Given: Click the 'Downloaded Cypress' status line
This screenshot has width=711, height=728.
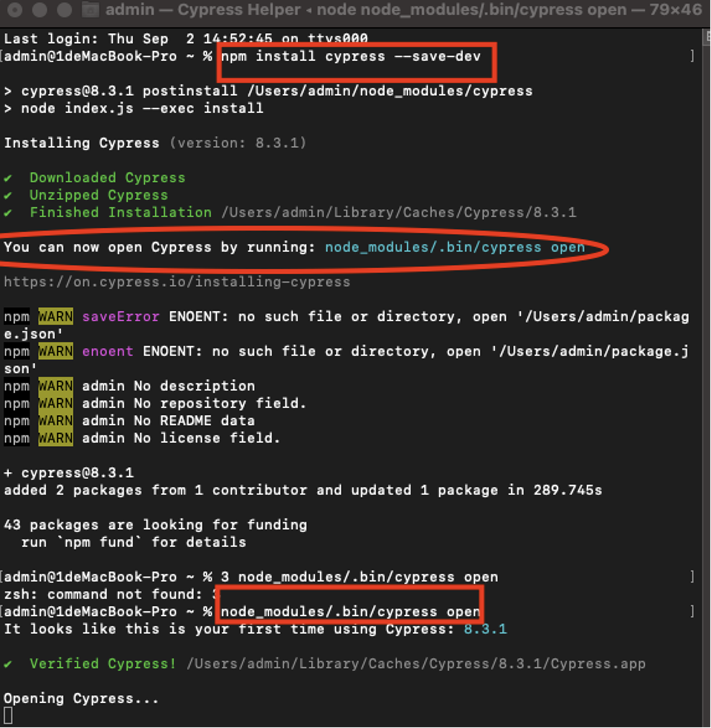Looking at the screenshot, I should tap(94, 178).
